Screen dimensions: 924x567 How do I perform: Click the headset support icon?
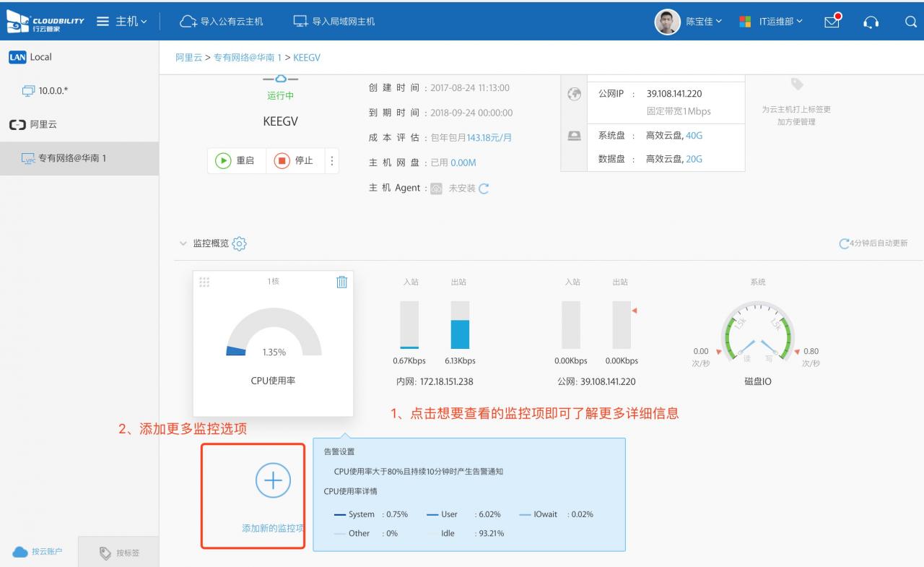coord(871,22)
